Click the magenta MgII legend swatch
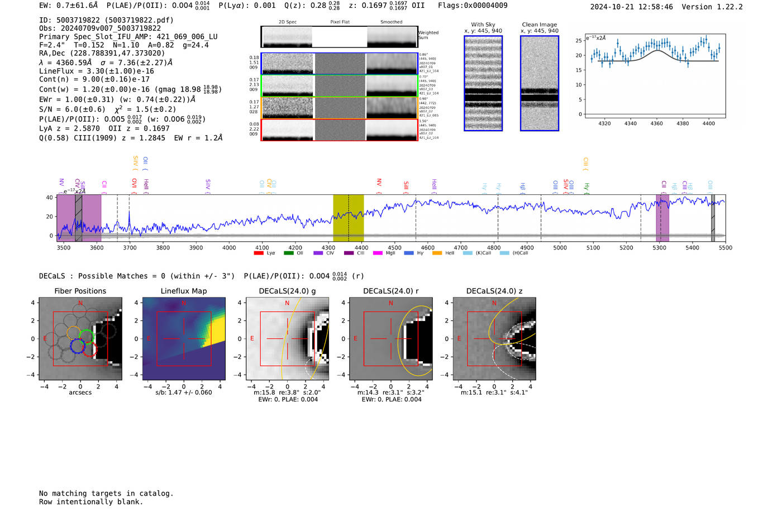 click(x=378, y=253)
